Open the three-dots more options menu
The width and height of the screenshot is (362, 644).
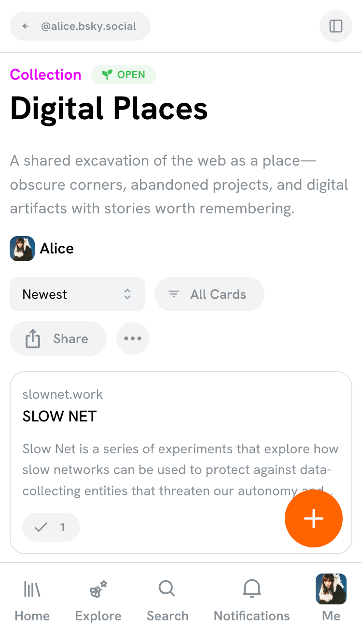[x=133, y=338]
